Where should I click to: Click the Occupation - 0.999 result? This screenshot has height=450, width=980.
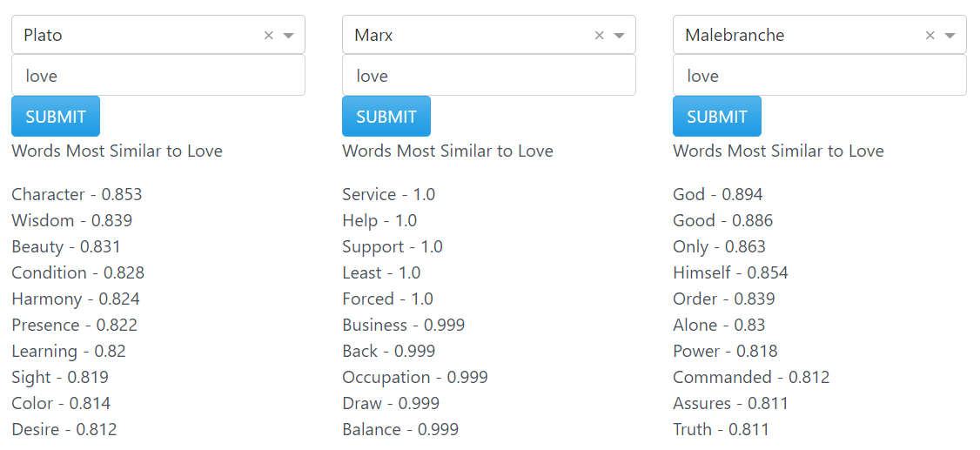coord(415,378)
